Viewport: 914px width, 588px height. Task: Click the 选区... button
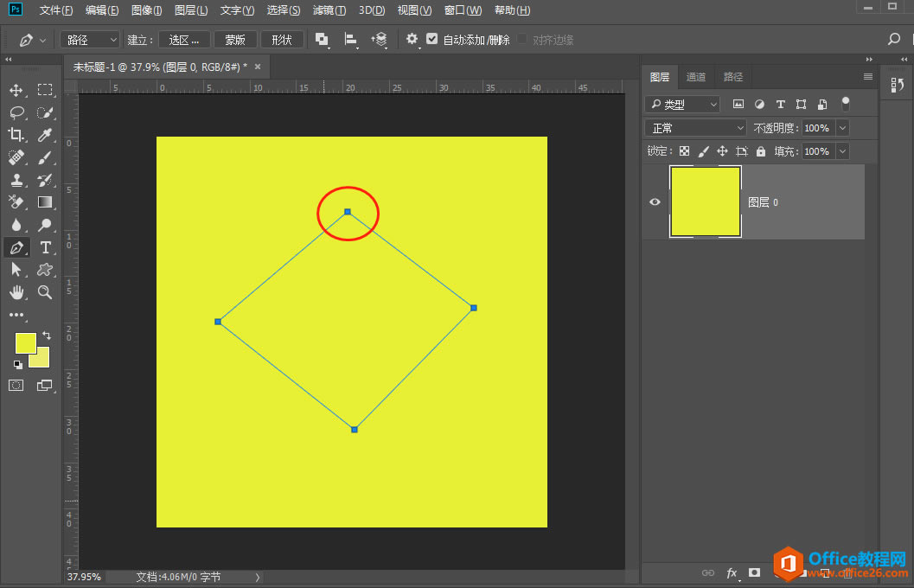(x=184, y=40)
